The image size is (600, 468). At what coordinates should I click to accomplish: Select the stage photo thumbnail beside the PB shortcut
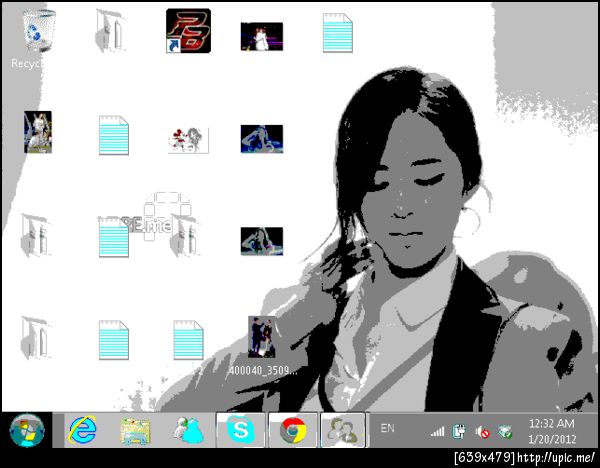point(262,36)
